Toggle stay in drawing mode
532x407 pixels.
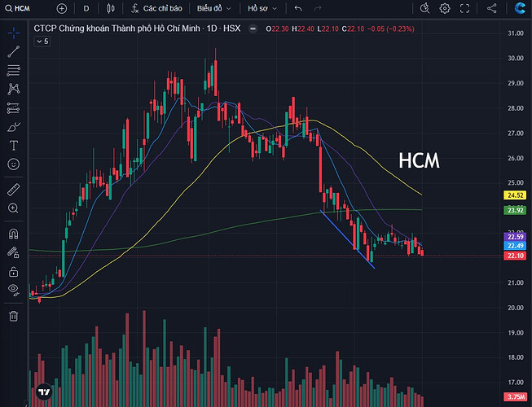14,252
